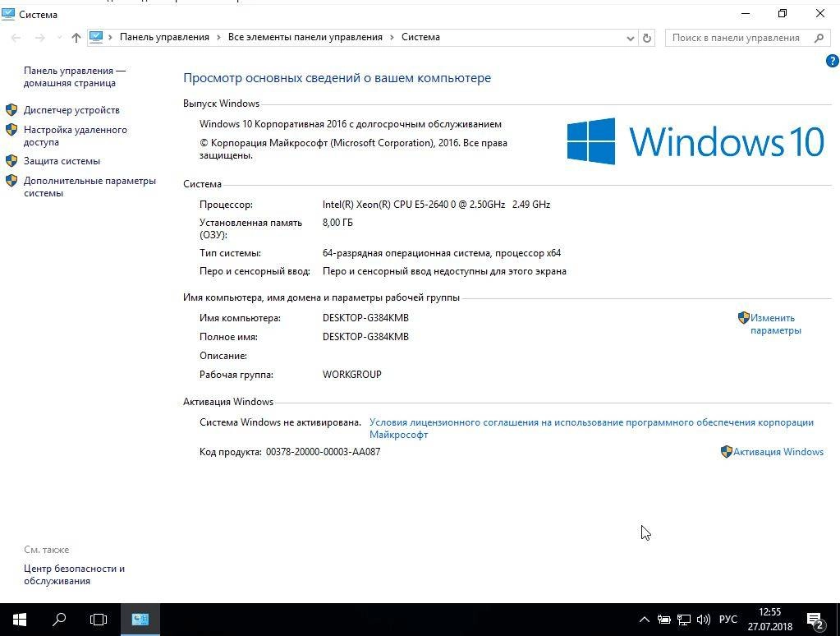Open the Action Center notifications icon

815,620
